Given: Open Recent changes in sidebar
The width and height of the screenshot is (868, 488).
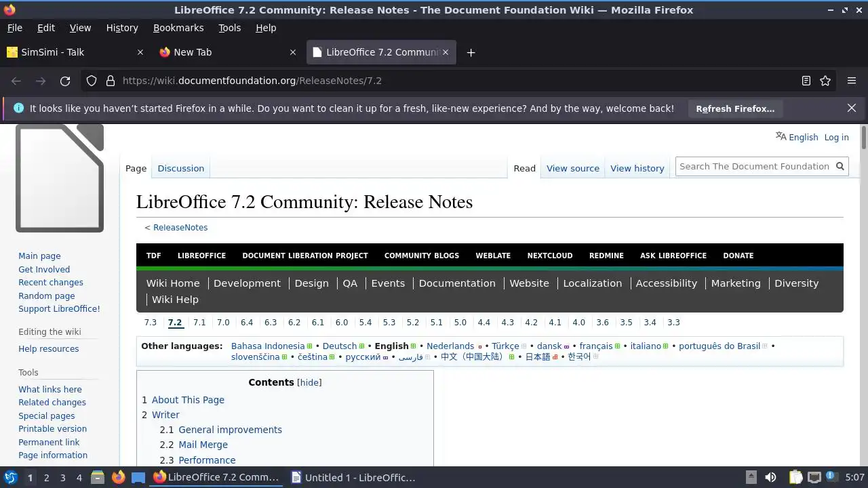Looking at the screenshot, I should (x=51, y=283).
